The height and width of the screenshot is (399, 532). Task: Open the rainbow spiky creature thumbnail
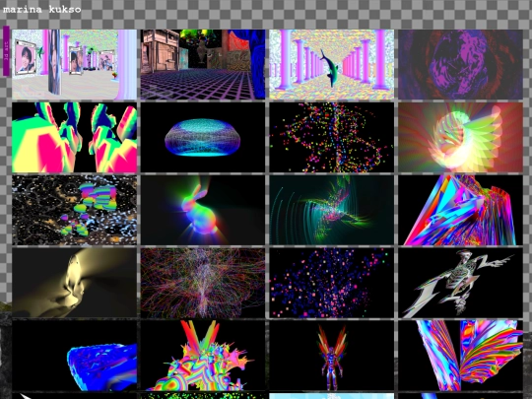pos(203,356)
